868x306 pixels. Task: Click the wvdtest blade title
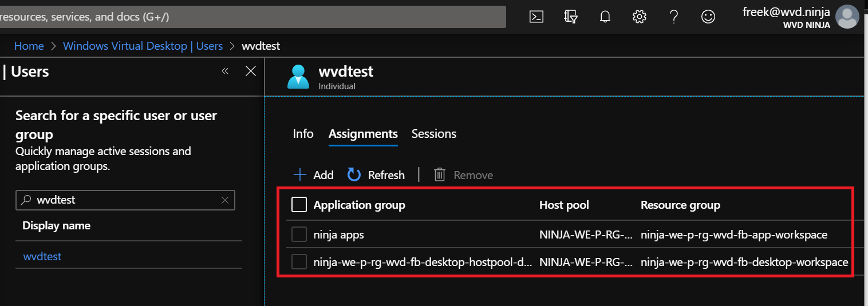point(346,71)
